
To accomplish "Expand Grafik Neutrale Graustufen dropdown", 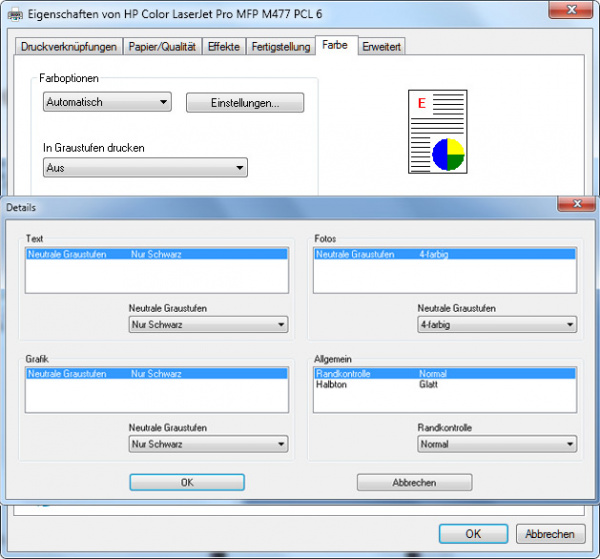I will point(208,444).
